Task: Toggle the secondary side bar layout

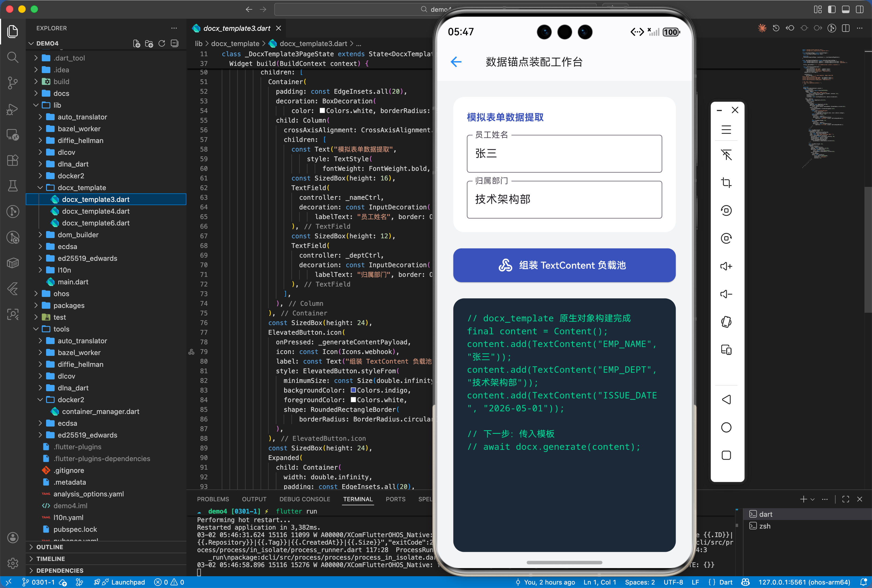Action: 860,9
